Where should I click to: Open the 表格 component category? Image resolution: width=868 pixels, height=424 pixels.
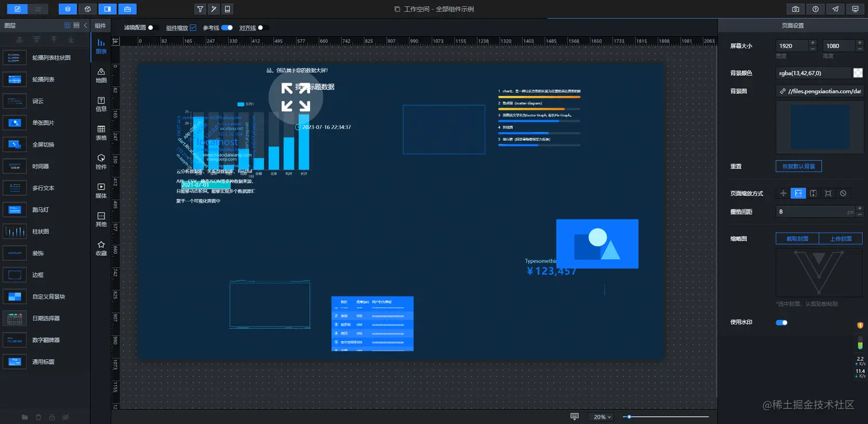click(x=101, y=133)
